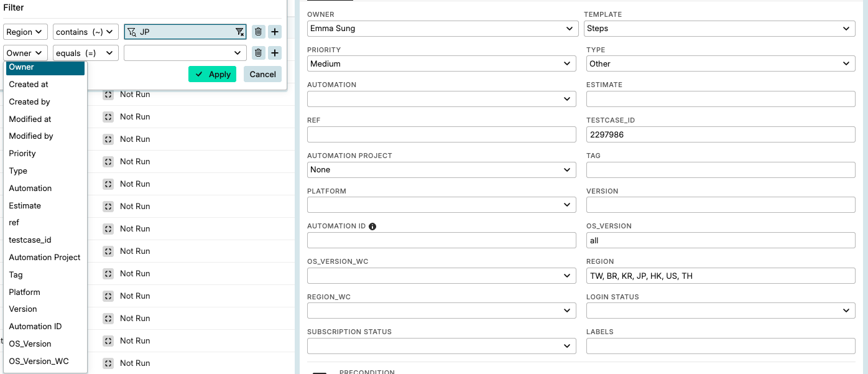Clear the JP filter value with the funnel-x icon
The width and height of the screenshot is (868, 374).
(x=239, y=32)
